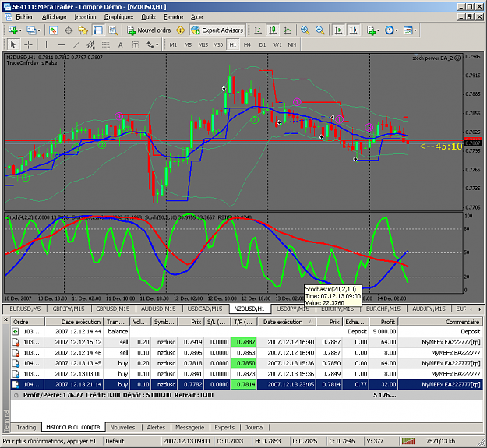The image size is (487, 448).
Task: Open MetaEditor yellow diamond icon
Action: [181, 30]
